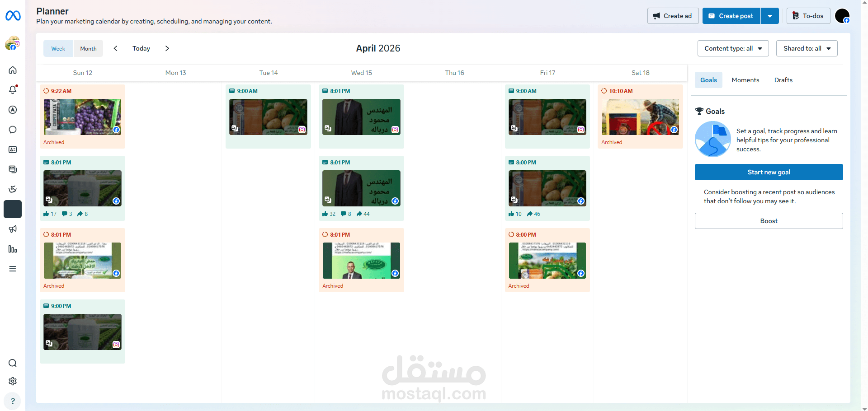Click the Goals illustration image in panel
The image size is (868, 411).
click(x=713, y=139)
